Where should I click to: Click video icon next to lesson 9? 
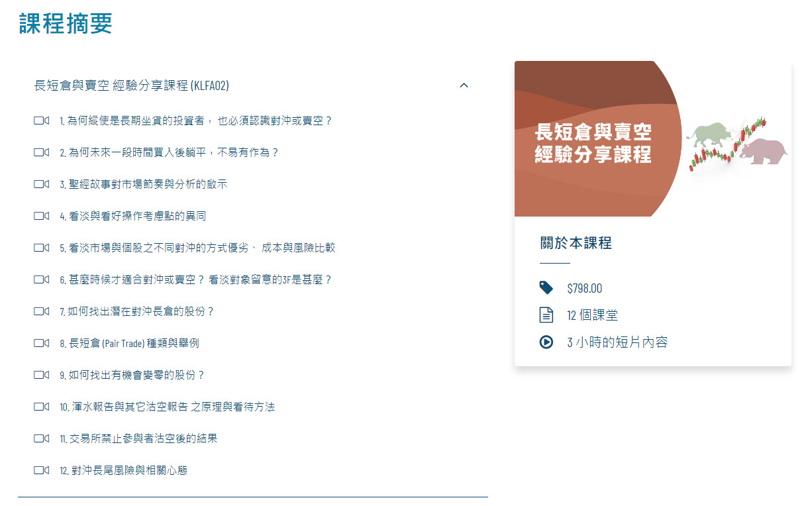[x=41, y=375]
